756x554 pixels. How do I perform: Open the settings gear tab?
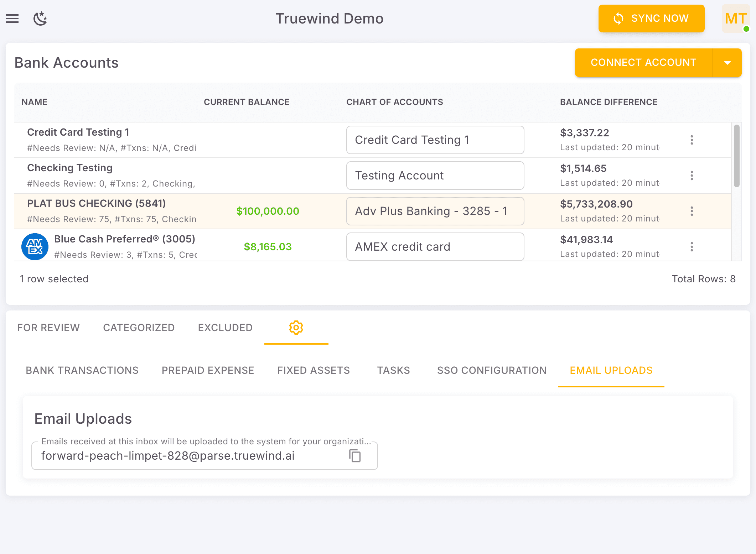296,328
